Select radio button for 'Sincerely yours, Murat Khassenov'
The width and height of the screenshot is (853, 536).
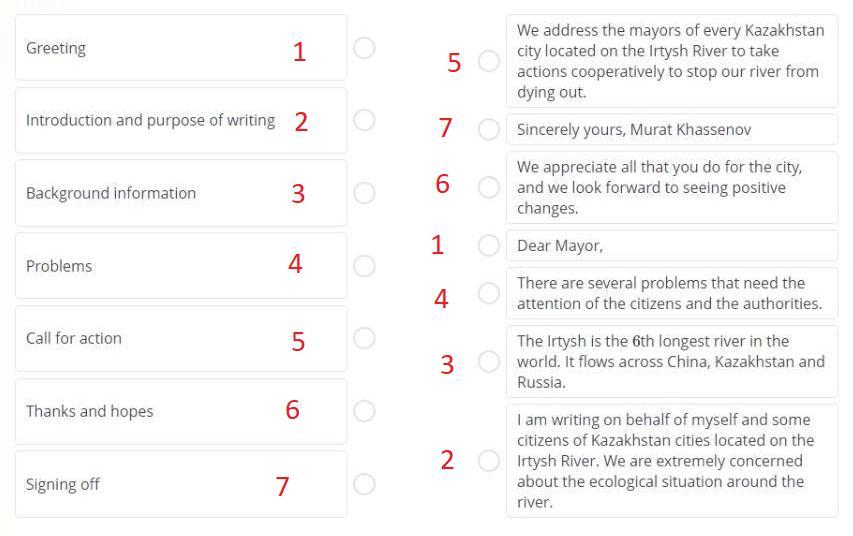click(x=488, y=129)
